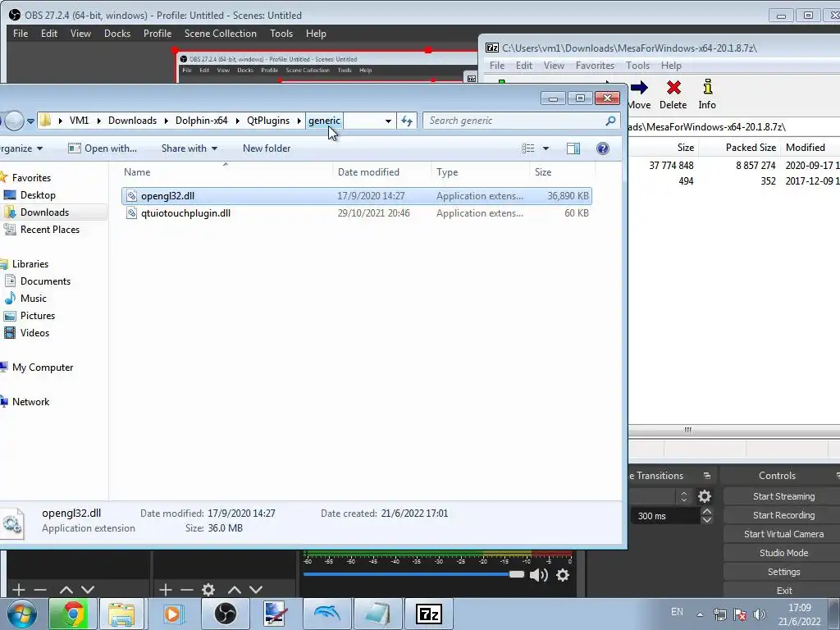Change view icon in Explorer toolbar
The height and width of the screenshot is (630, 840).
tap(528, 148)
